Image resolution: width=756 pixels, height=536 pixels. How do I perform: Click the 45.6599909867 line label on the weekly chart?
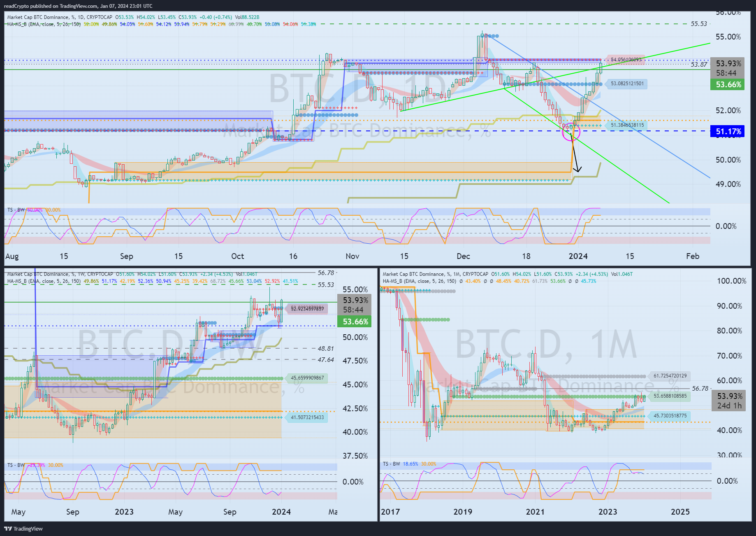point(307,378)
